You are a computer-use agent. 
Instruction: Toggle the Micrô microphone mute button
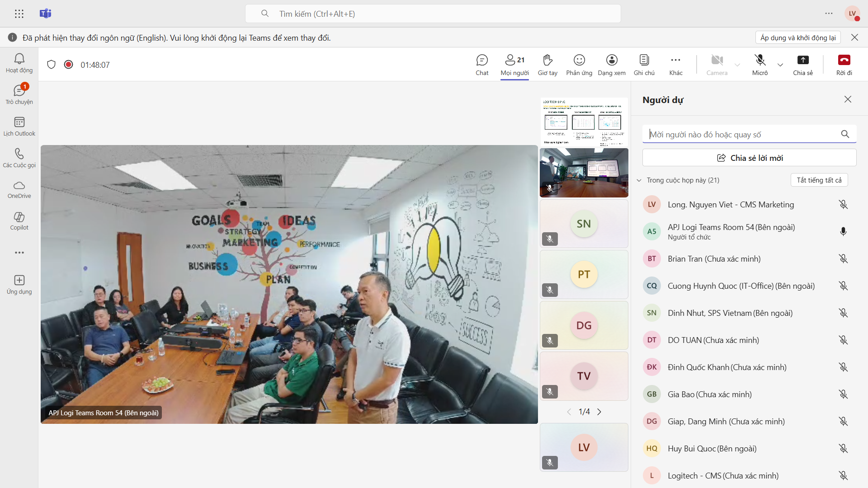point(759,65)
